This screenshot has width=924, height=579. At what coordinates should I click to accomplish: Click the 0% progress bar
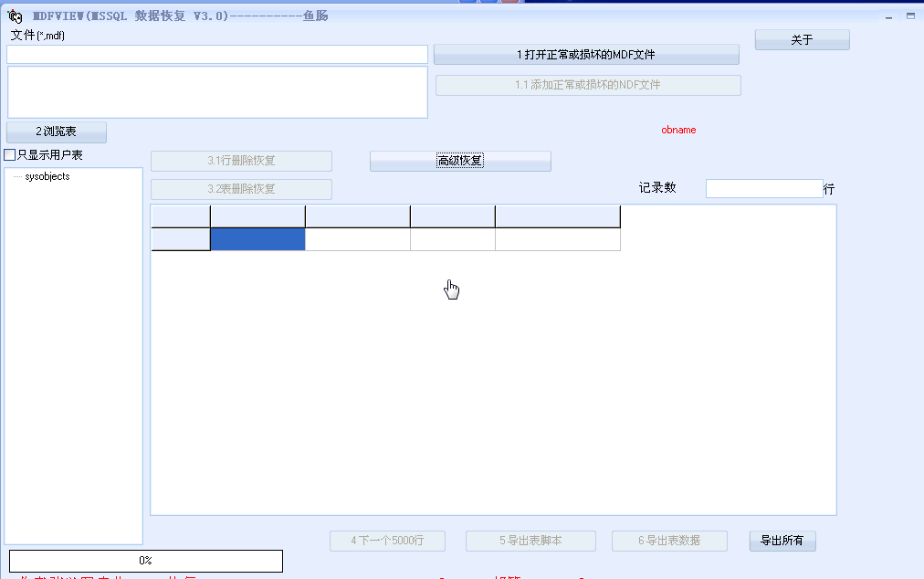(146, 561)
